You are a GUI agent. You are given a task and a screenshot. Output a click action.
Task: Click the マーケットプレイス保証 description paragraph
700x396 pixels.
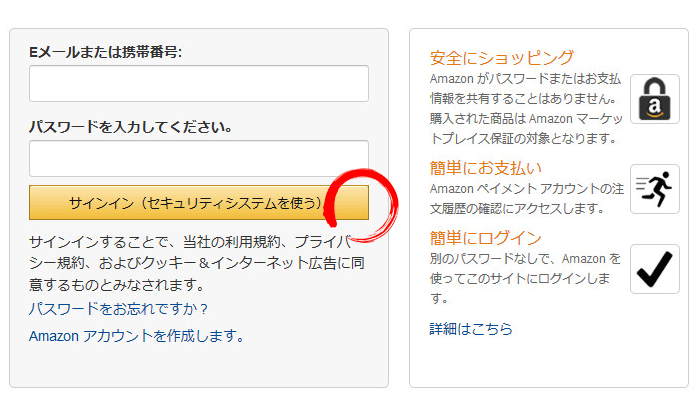click(526, 108)
